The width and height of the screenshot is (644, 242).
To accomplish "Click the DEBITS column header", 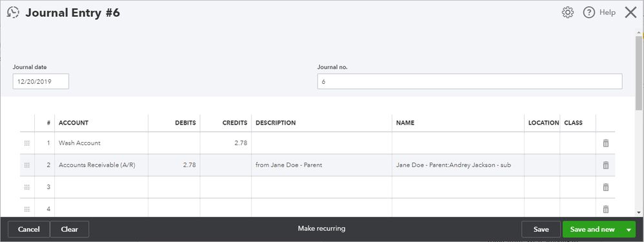I will (x=186, y=123).
